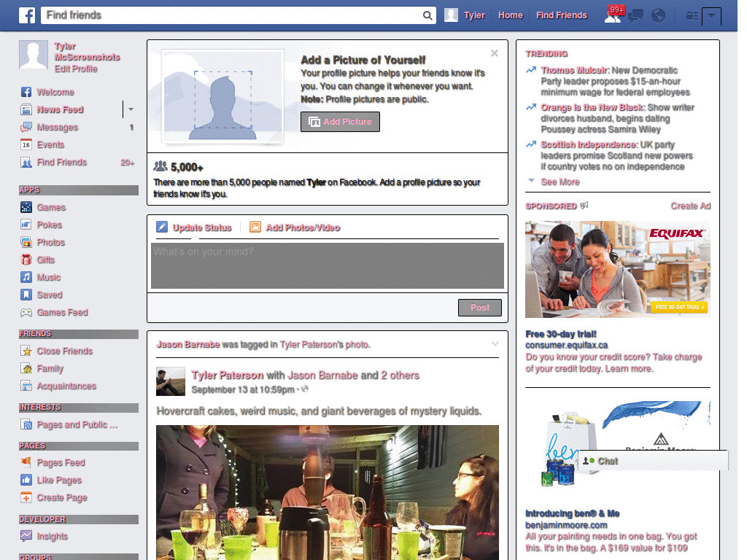Go to Home in the top bar
This screenshot has height=560, width=747.
point(510,15)
